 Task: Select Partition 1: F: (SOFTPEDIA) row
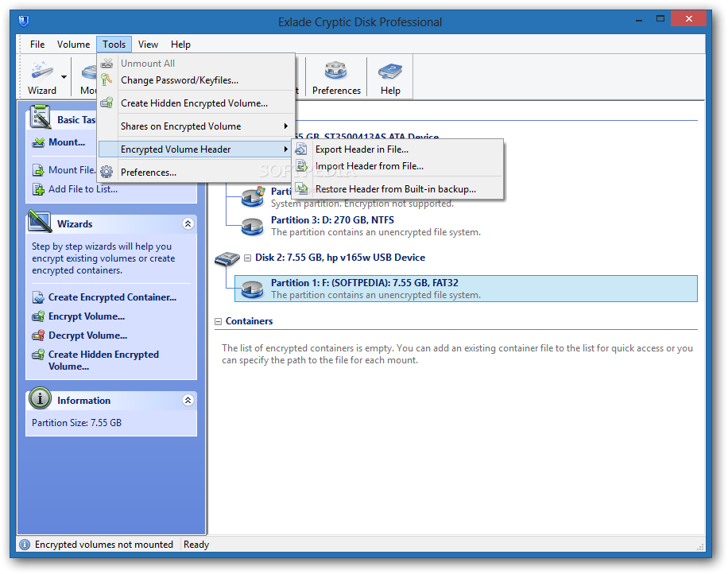coord(466,289)
